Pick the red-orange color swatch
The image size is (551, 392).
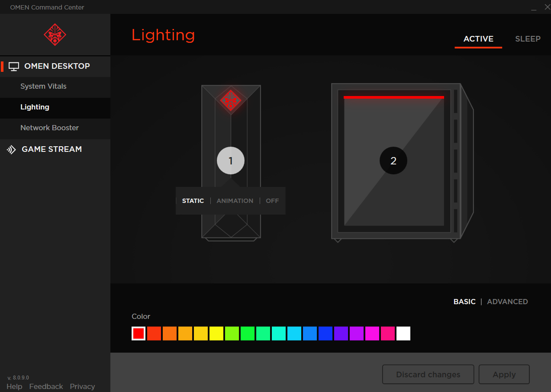point(154,334)
